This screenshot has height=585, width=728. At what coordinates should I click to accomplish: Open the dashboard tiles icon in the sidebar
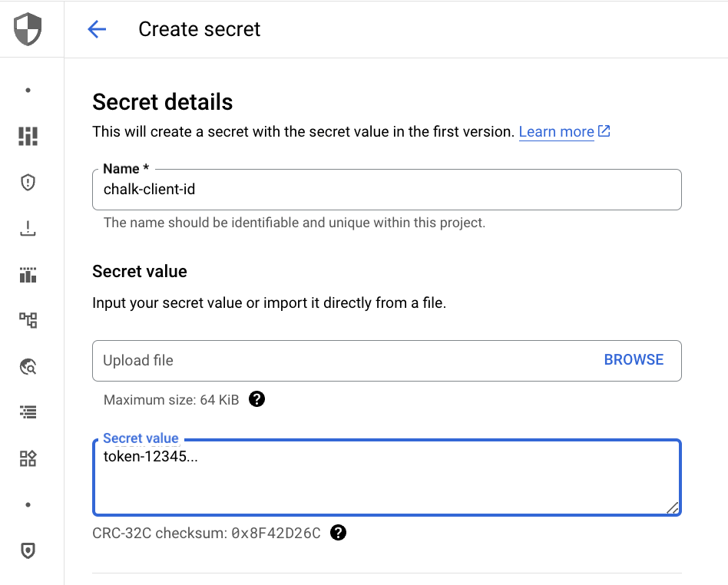[x=28, y=136]
